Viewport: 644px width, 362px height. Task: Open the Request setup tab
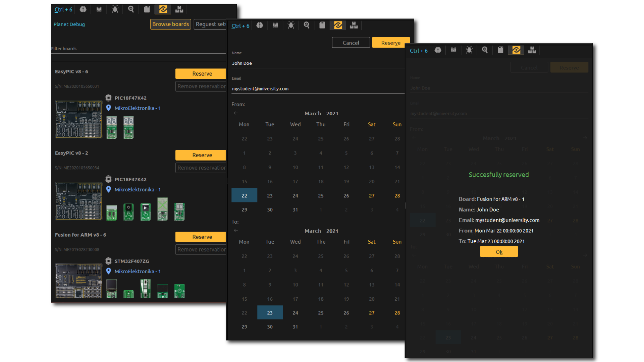(210, 24)
